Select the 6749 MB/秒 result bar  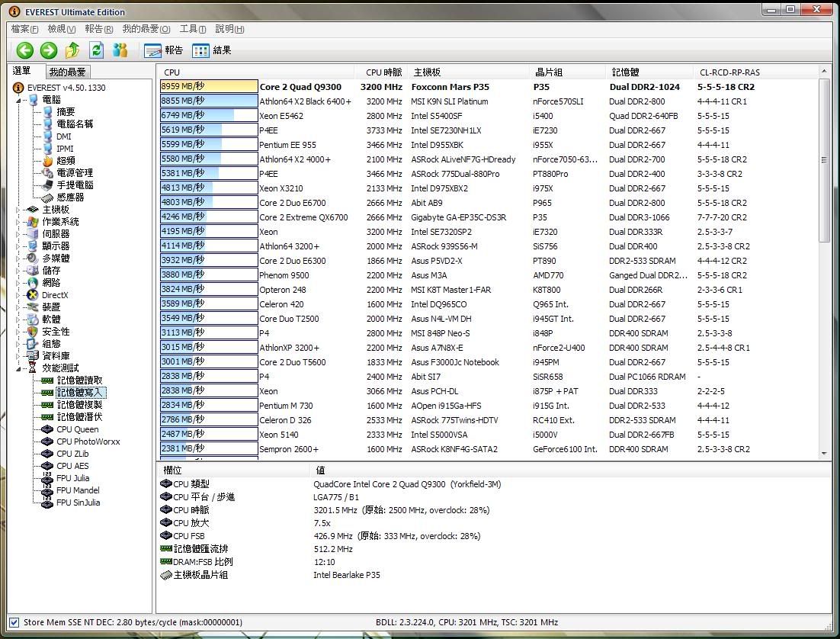(x=209, y=115)
